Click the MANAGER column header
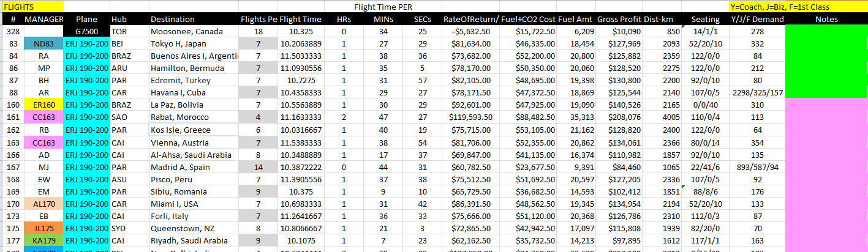Screen dimensions: 868x252 (44, 20)
